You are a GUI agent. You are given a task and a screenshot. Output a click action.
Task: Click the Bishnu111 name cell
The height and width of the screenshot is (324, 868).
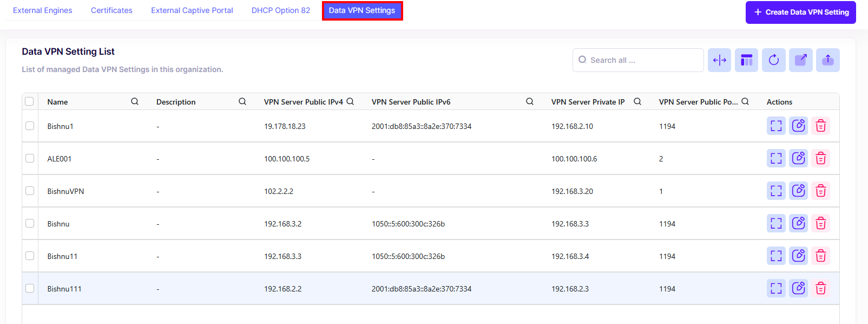pyautogui.click(x=64, y=289)
